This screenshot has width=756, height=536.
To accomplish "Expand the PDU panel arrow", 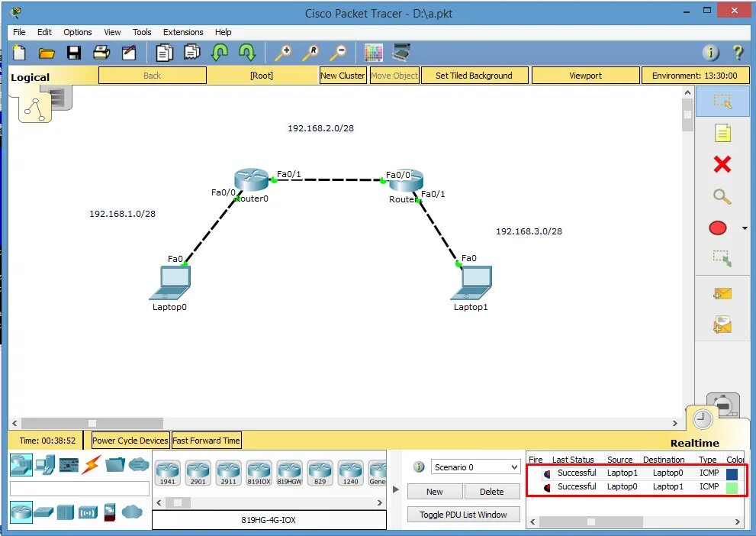I will pyautogui.click(x=396, y=489).
